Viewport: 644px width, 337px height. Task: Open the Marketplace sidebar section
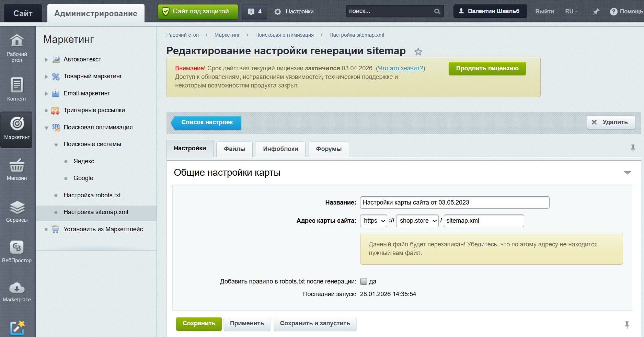click(x=17, y=292)
